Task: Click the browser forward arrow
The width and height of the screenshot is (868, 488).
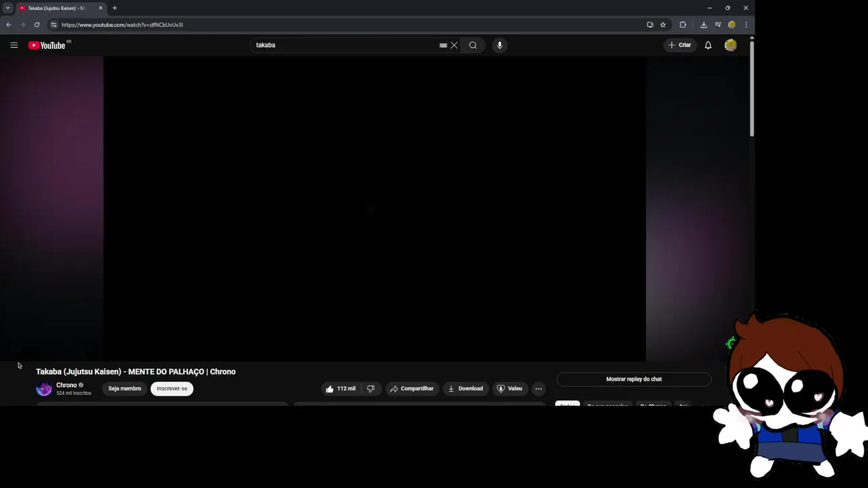Action: tap(22, 25)
